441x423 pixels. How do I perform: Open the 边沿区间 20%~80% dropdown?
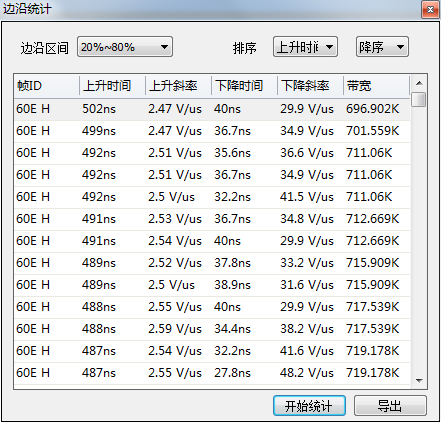point(125,47)
